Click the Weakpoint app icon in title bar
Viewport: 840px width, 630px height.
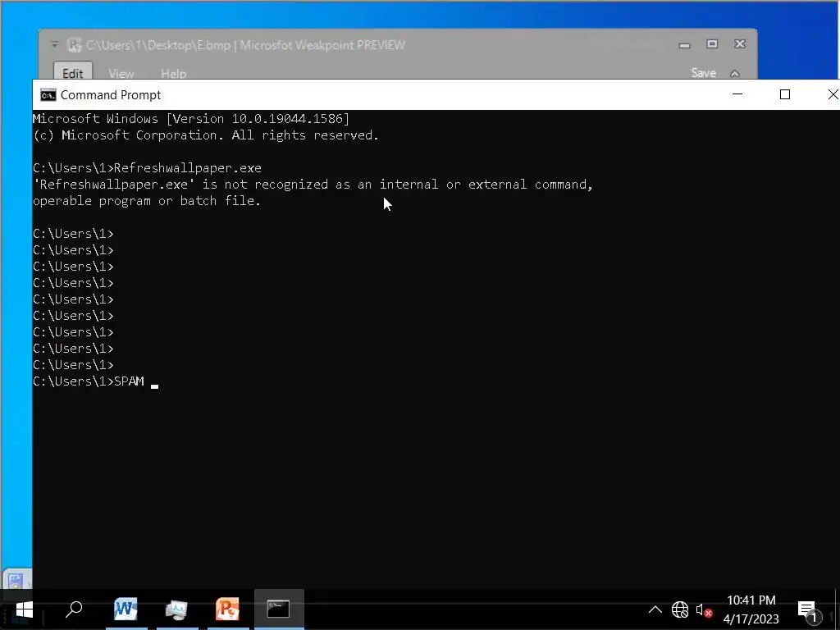[x=75, y=45]
